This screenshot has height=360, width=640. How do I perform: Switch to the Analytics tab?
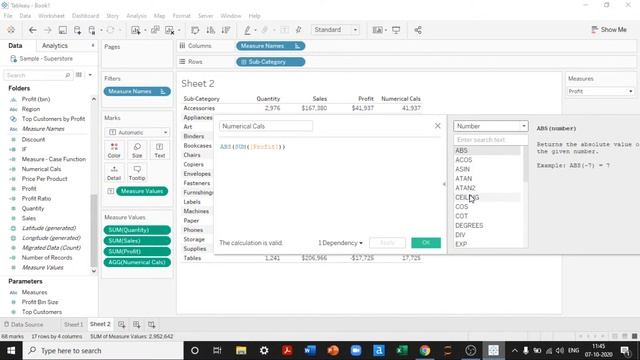click(x=55, y=46)
